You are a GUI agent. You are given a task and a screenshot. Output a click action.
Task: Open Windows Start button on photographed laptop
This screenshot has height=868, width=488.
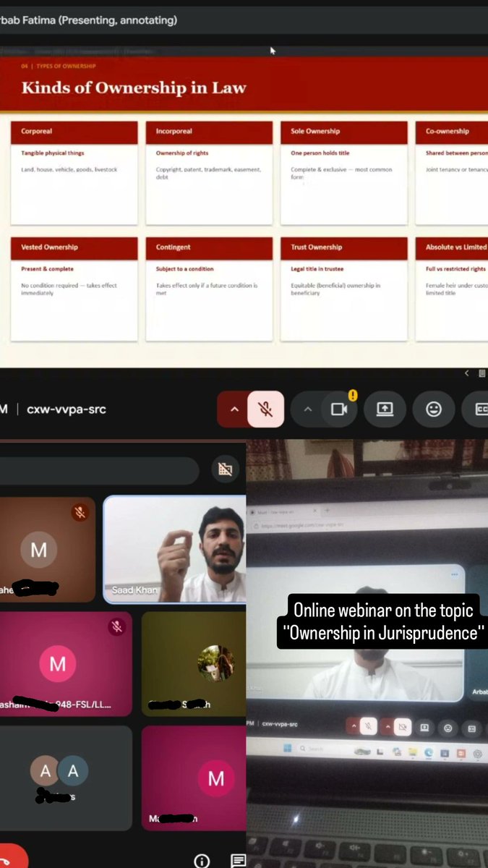click(288, 748)
